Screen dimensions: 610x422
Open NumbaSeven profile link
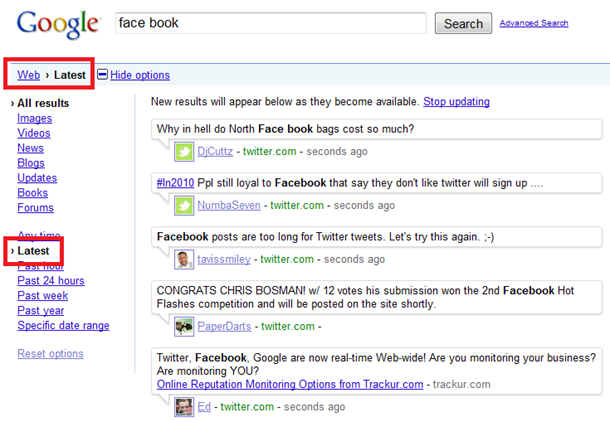229,205
